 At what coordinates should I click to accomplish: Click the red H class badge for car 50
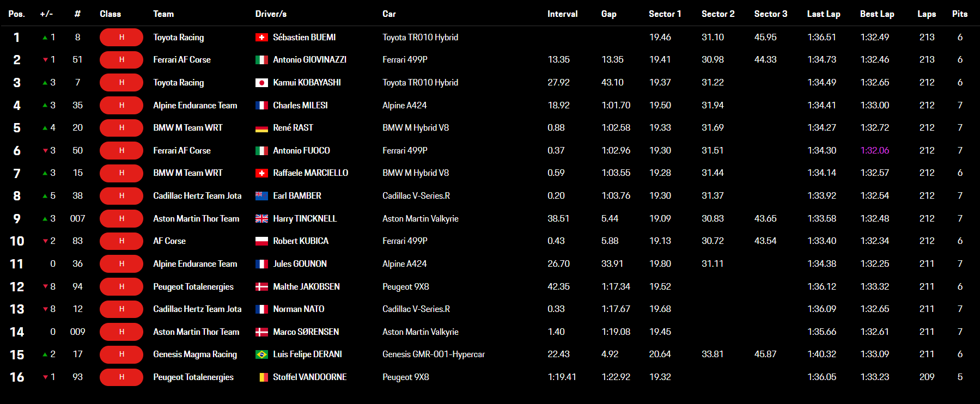(x=121, y=151)
